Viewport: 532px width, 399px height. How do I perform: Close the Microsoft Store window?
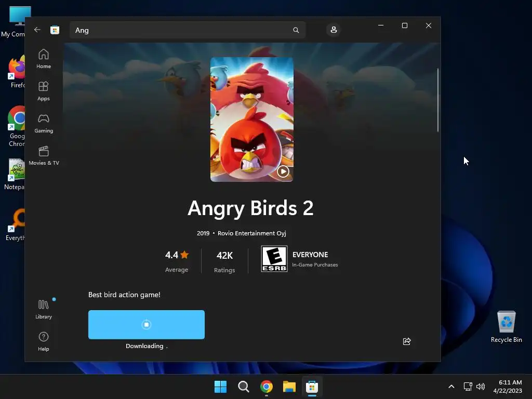[429, 25]
